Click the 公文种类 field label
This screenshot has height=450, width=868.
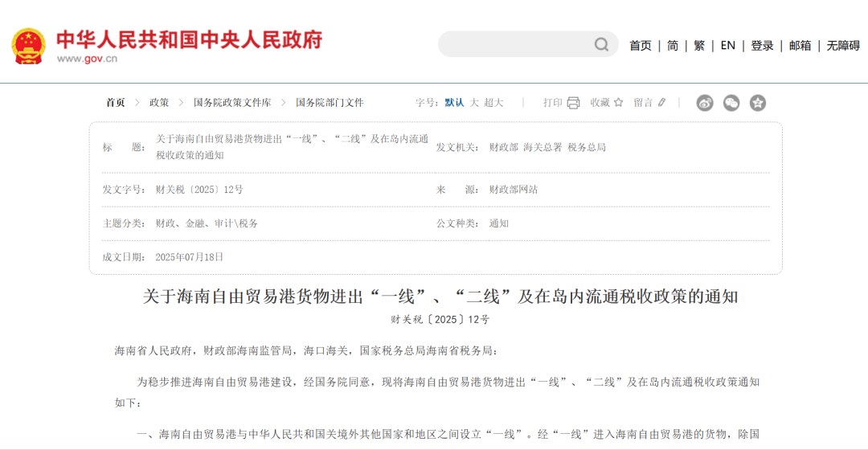[x=457, y=223]
